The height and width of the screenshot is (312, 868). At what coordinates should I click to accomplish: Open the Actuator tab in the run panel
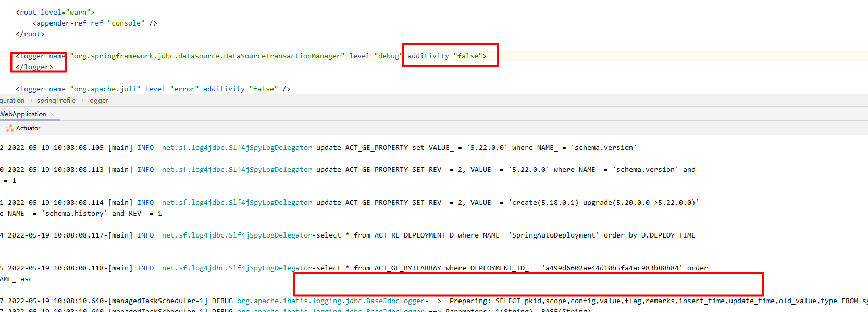(23, 128)
